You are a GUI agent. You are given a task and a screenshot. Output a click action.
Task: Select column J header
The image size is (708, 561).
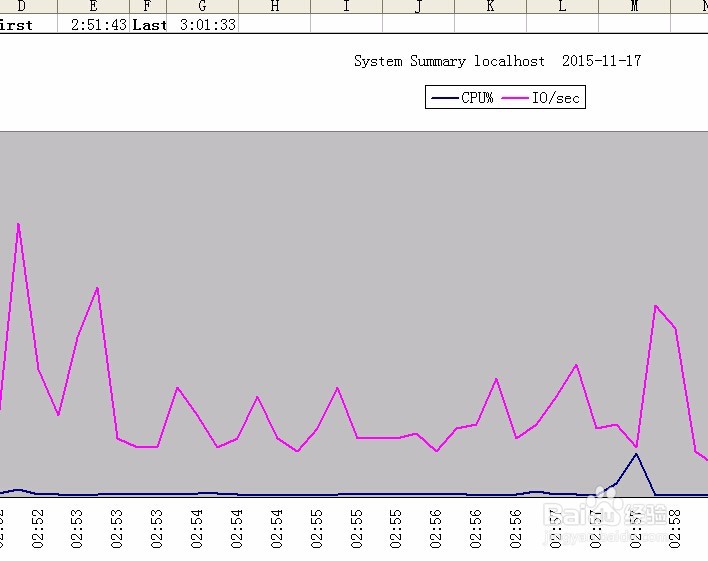tap(419, 6)
